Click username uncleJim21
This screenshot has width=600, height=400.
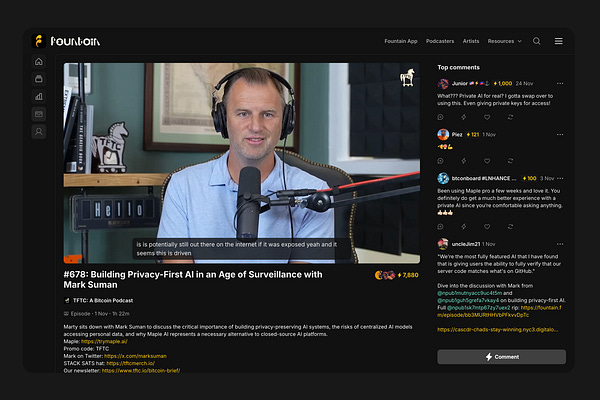466,244
